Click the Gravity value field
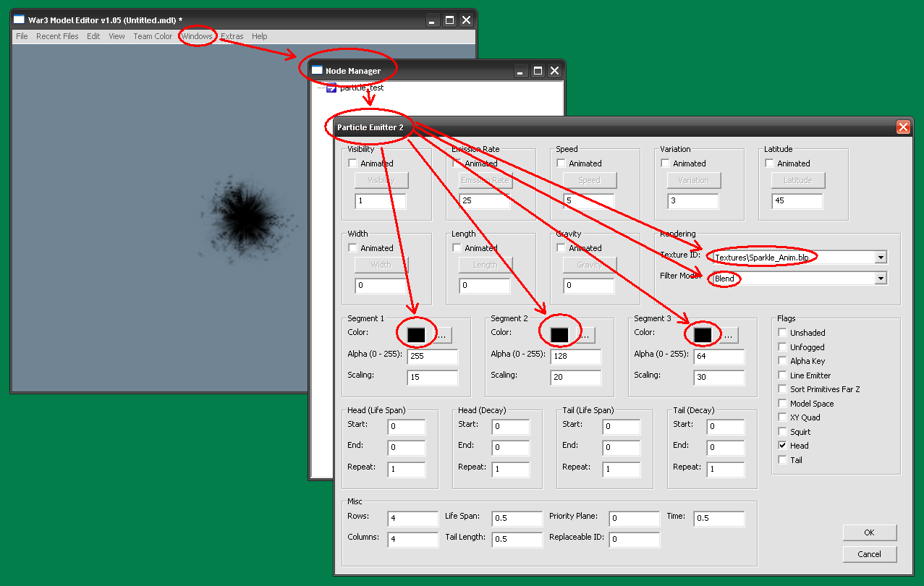The height and width of the screenshot is (586, 924). click(x=589, y=286)
